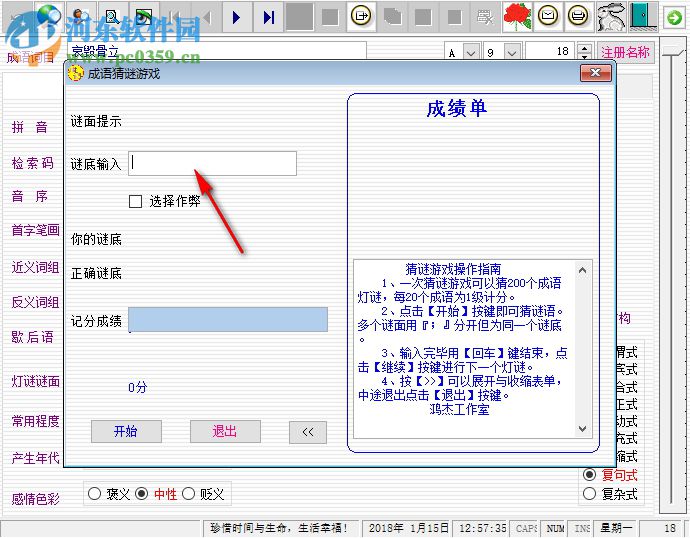Screen dimensions: 690x538
Task: Decrease the value 18 with down spinner
Action: click(584, 57)
